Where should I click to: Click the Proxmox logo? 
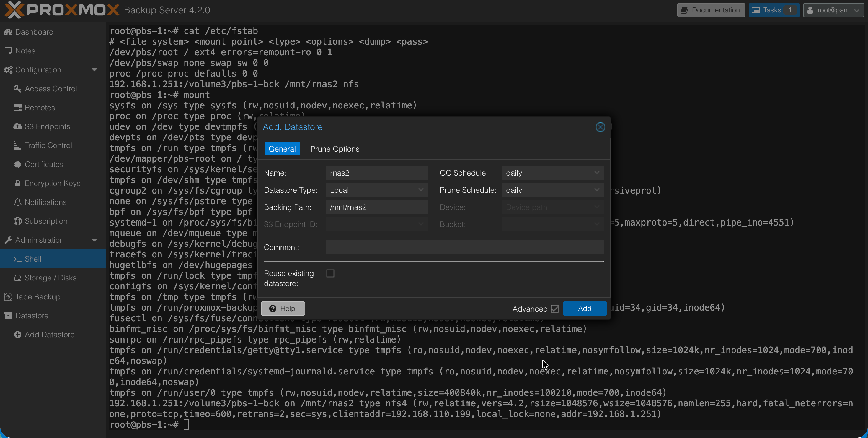[x=62, y=10]
